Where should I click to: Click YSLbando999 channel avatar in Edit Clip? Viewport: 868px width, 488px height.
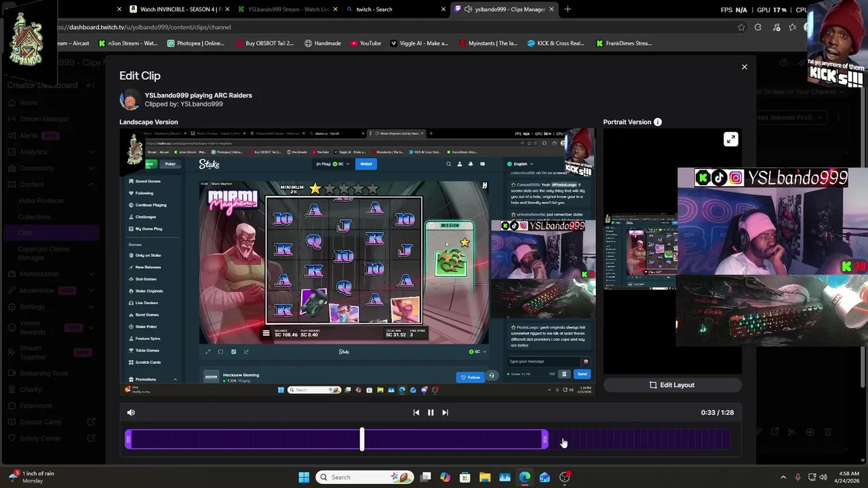point(130,100)
